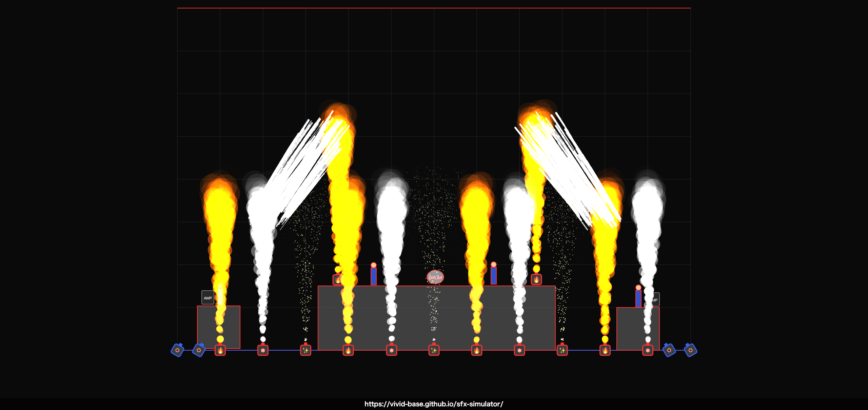Click the sparkle device directly below the DRUM

[434, 351]
